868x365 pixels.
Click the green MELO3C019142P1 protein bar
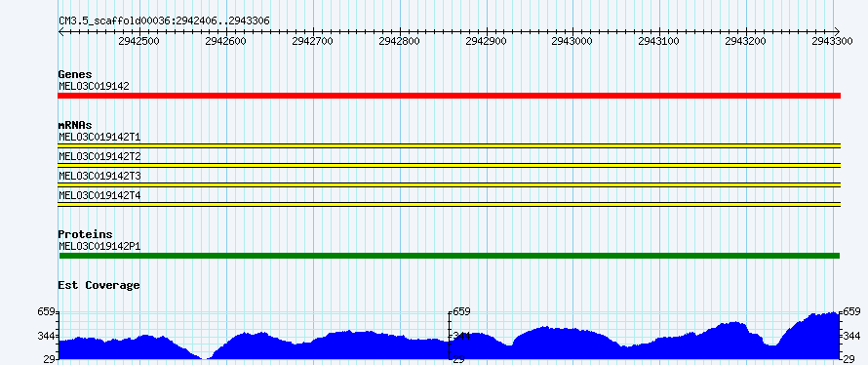(x=449, y=256)
